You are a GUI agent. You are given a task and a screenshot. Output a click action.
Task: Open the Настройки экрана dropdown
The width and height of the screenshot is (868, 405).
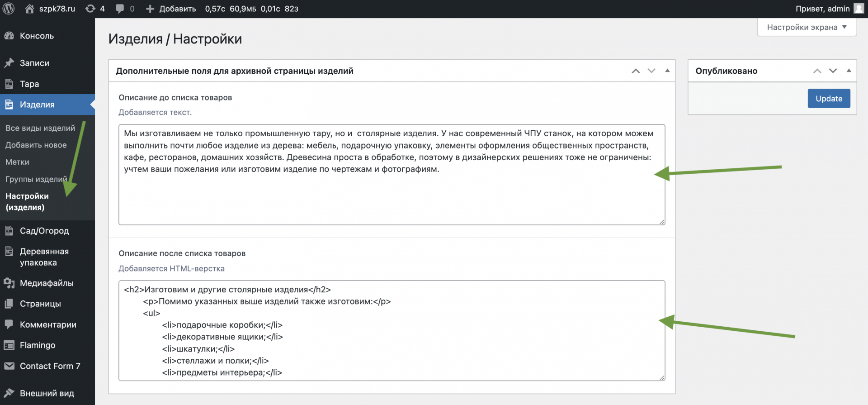[807, 27]
